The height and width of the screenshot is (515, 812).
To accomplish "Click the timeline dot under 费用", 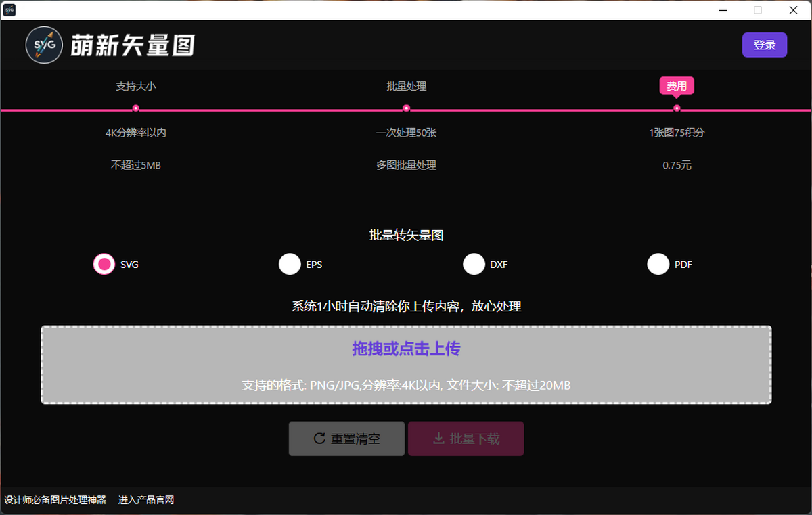I will (x=677, y=108).
